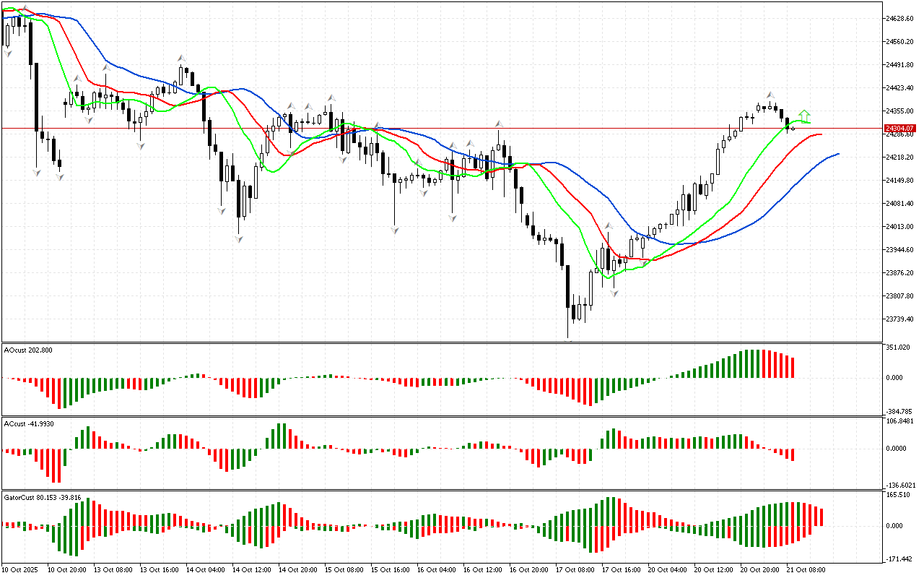Click the blue Alligator jaw line end
This screenshot has height=578, width=924.
(837, 154)
